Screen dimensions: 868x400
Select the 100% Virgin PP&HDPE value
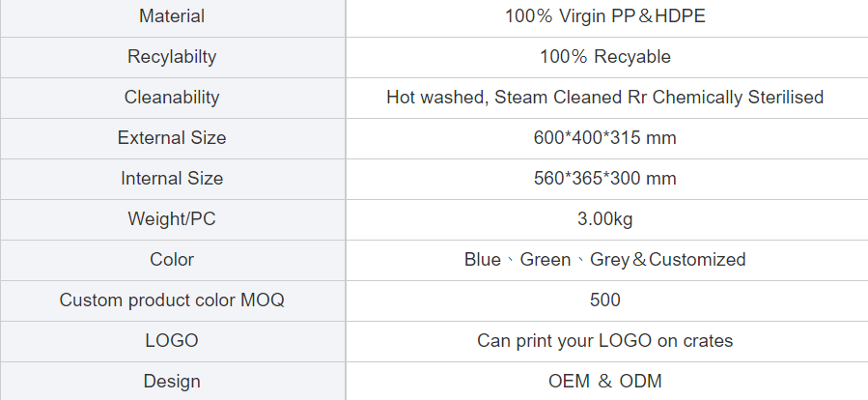605,16
